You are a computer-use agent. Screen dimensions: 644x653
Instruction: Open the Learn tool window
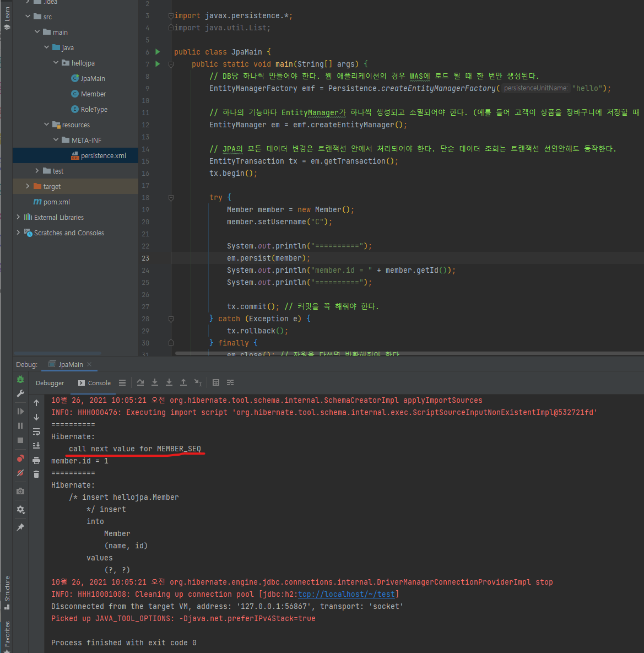[x=7, y=18]
